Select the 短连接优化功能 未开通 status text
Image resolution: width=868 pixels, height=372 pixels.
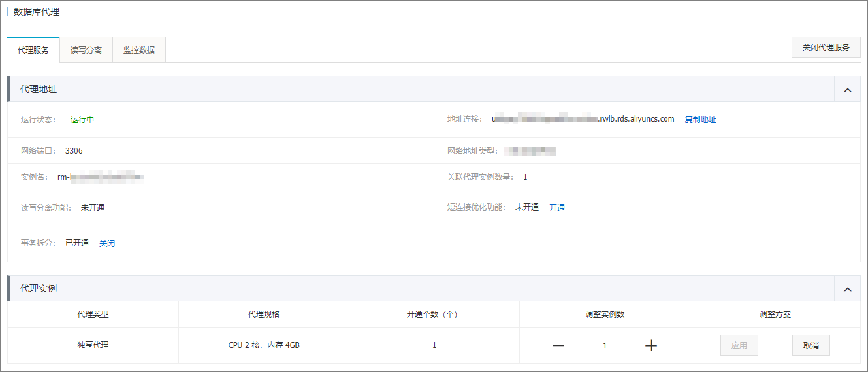click(527, 207)
